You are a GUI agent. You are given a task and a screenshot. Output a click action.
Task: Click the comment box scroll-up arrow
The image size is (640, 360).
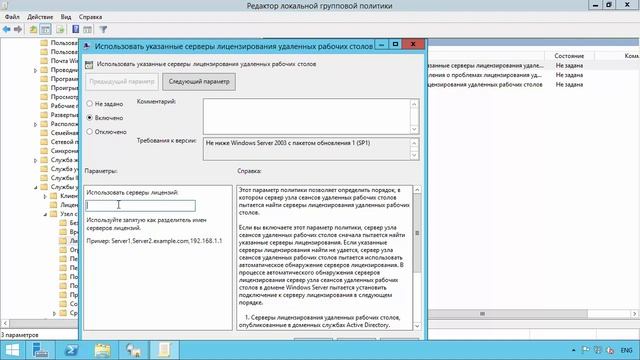(414, 104)
